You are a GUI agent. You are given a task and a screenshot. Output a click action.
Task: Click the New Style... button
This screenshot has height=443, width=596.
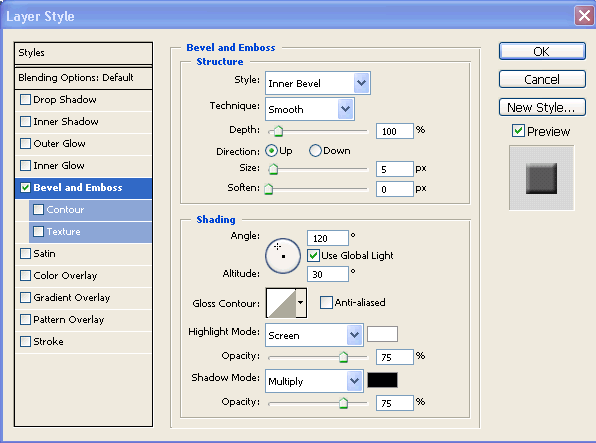pyautogui.click(x=542, y=107)
